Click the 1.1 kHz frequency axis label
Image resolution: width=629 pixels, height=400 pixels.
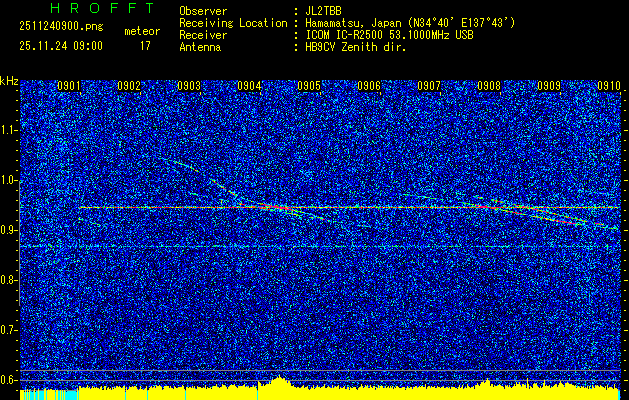pos(9,130)
